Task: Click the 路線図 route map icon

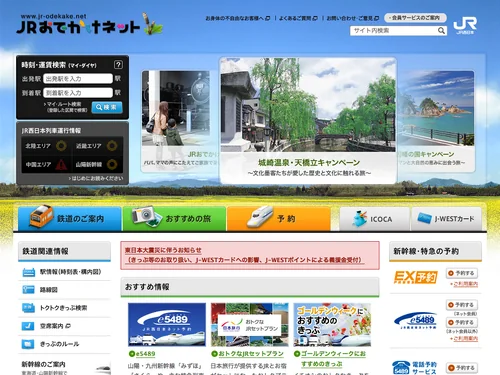Action: tap(29, 290)
